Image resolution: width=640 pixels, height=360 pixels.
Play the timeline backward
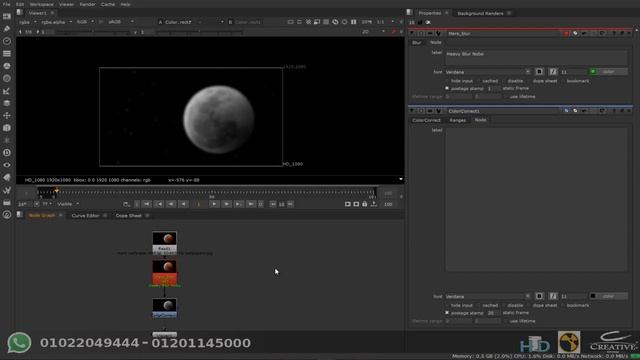pos(184,204)
